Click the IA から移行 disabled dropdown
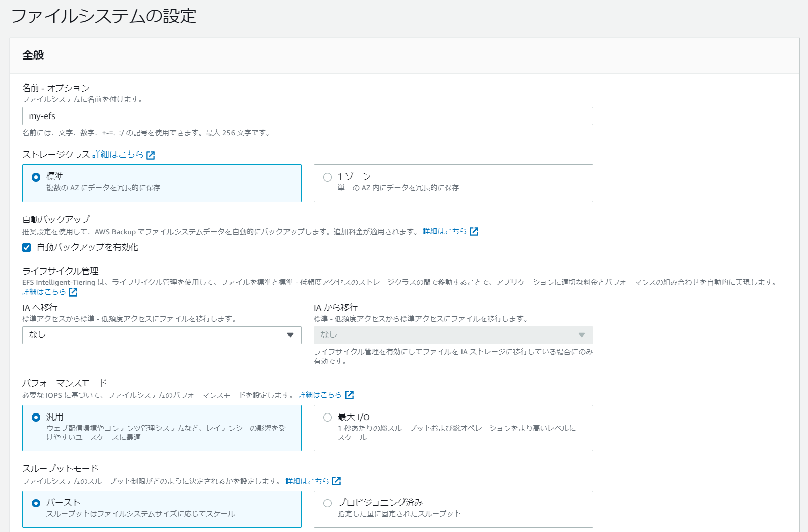The image size is (808, 532). click(453, 335)
